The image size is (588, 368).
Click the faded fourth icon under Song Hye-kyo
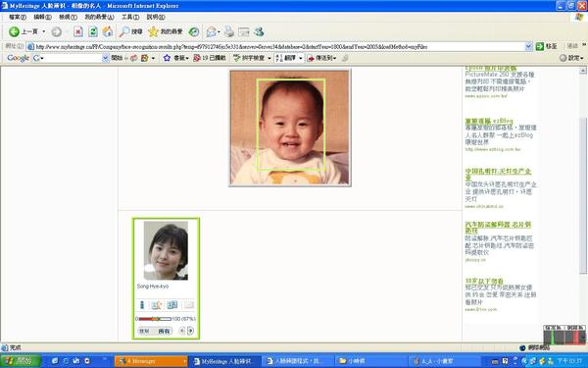click(x=188, y=304)
